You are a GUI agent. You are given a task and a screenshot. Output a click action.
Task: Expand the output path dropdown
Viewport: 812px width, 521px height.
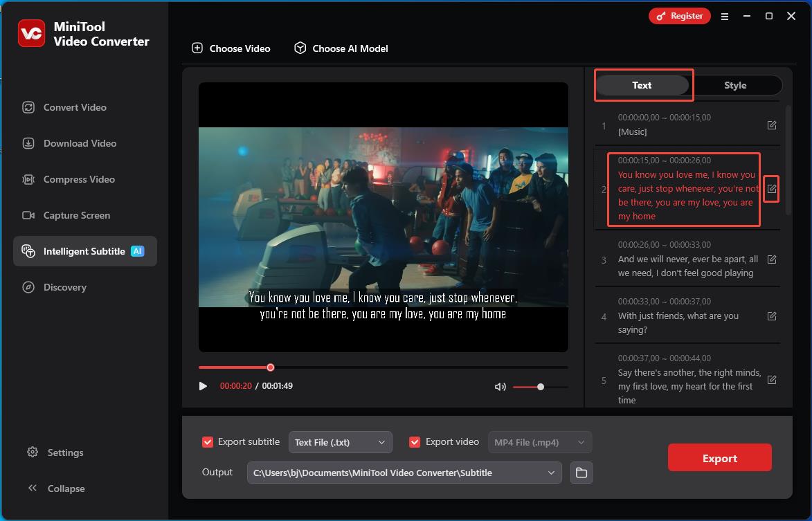pyautogui.click(x=551, y=473)
